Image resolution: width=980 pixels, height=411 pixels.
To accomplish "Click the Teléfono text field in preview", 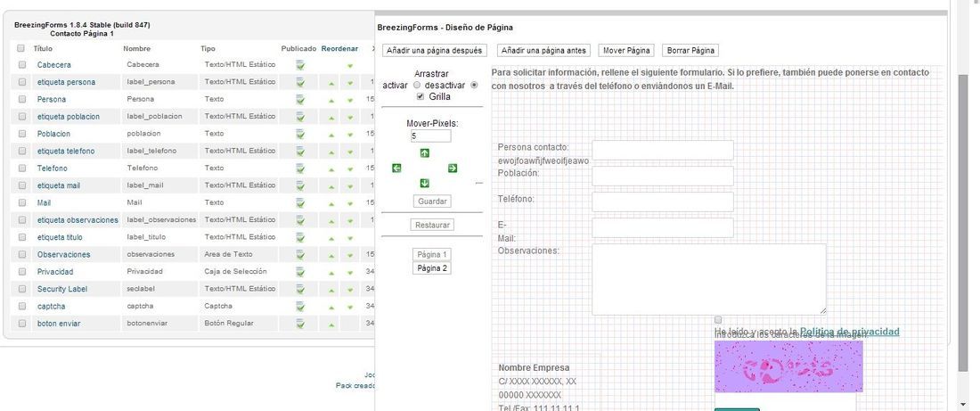I will 663,201.
